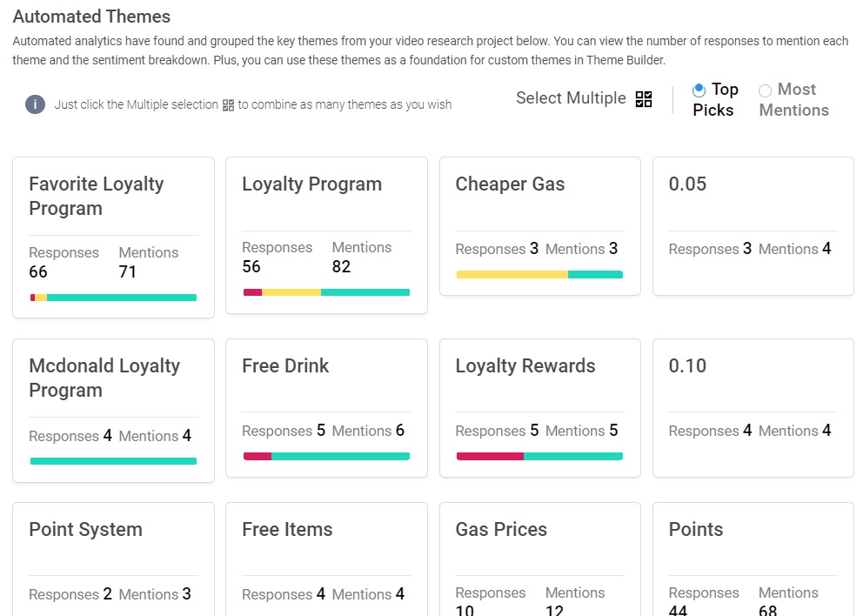The image size is (863, 616).
Task: Open the Cheaper Gas theme card
Action: click(x=540, y=225)
